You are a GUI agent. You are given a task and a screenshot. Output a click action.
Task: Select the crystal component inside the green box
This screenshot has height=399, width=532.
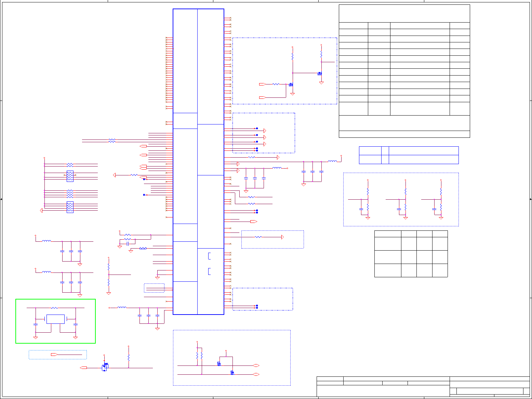pyautogui.click(x=55, y=319)
